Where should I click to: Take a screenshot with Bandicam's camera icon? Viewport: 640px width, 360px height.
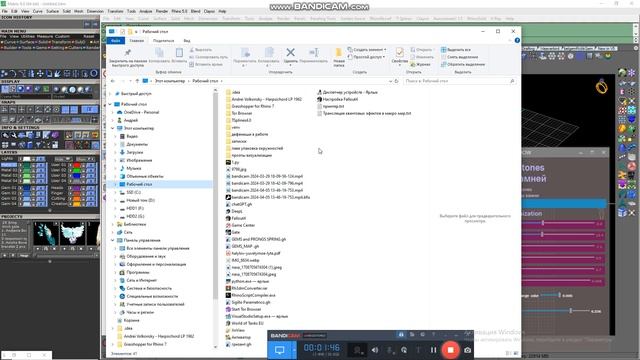[467, 350]
